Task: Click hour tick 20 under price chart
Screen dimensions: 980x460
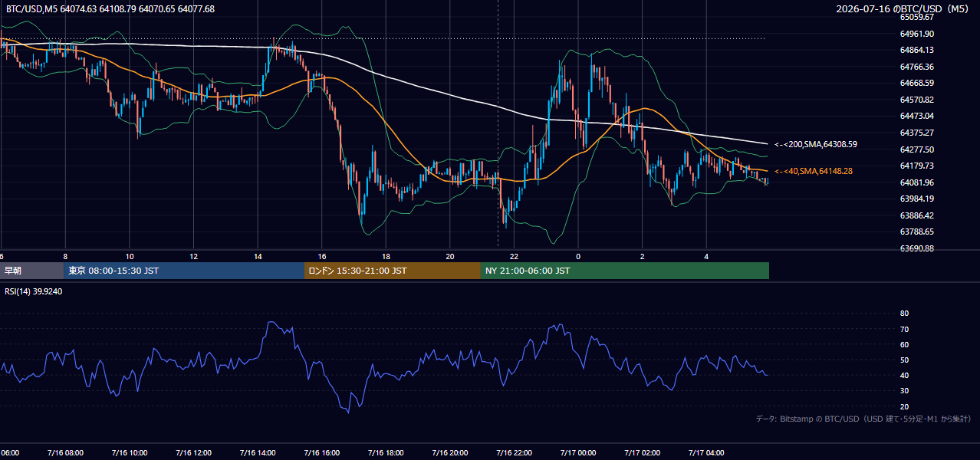Action: click(450, 256)
